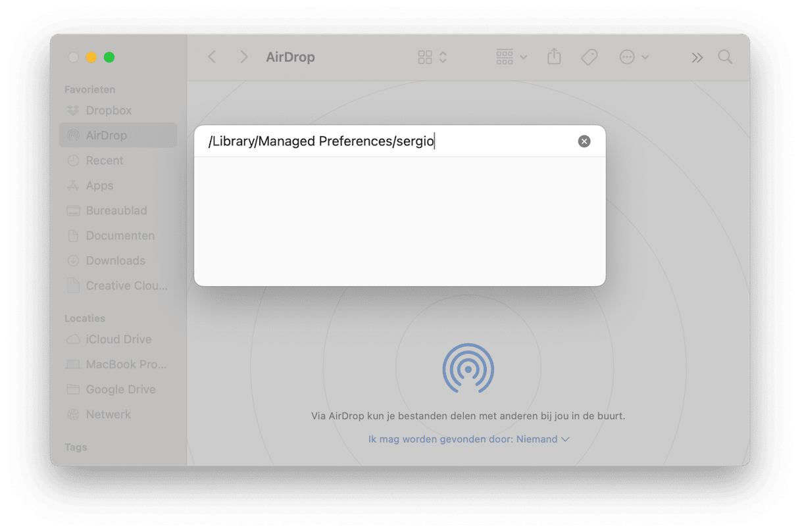Click the Creative Cloud file icon
The image size is (800, 532).
click(x=74, y=285)
